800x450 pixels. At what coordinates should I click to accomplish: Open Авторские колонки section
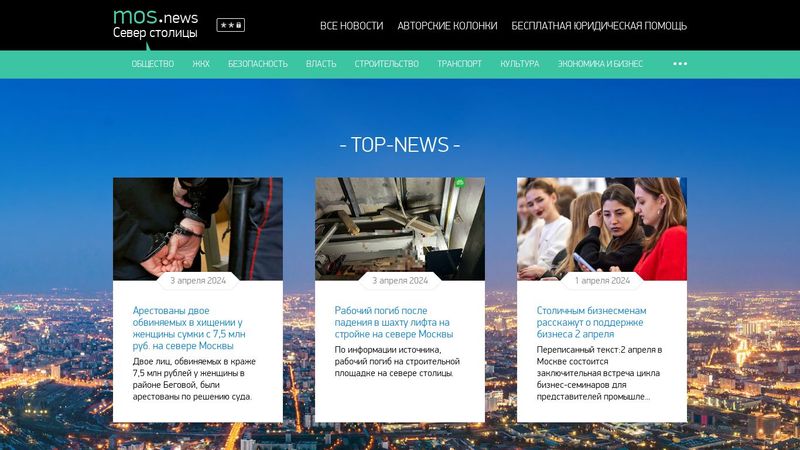point(447,26)
